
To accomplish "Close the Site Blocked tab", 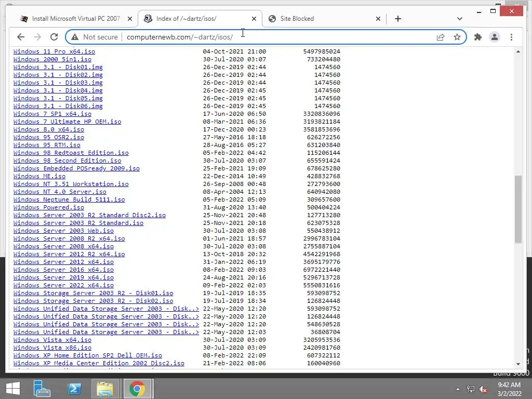I will pos(378,19).
